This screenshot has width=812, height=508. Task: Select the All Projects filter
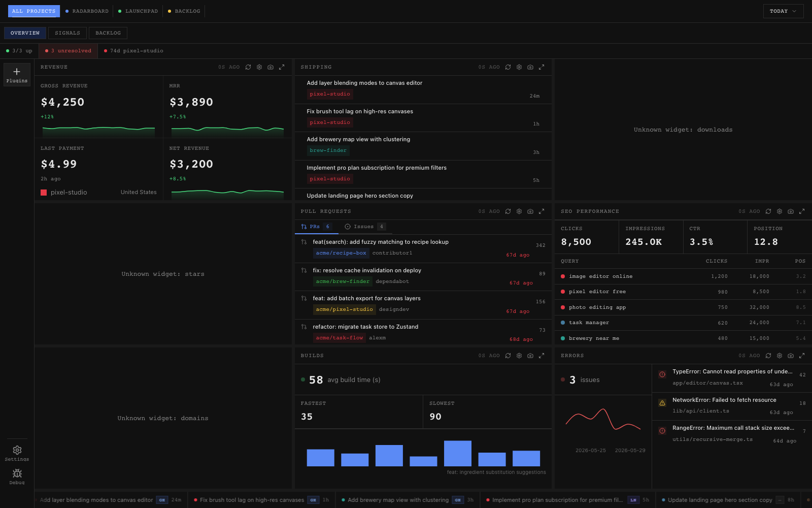coord(33,11)
